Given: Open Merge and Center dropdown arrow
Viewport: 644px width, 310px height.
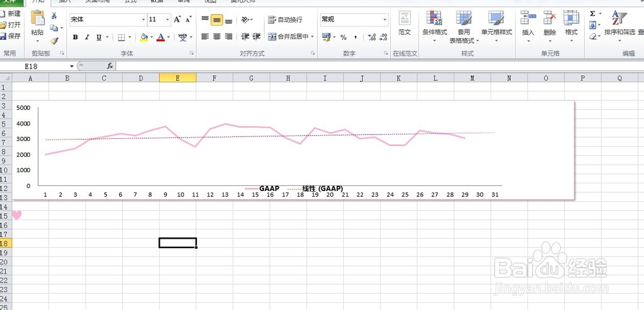Looking at the screenshot, I should [x=312, y=37].
